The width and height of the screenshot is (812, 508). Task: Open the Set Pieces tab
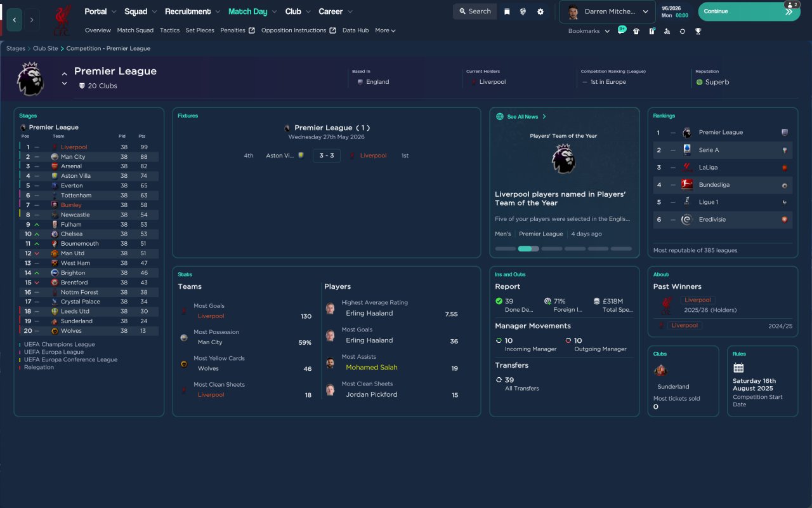point(200,30)
